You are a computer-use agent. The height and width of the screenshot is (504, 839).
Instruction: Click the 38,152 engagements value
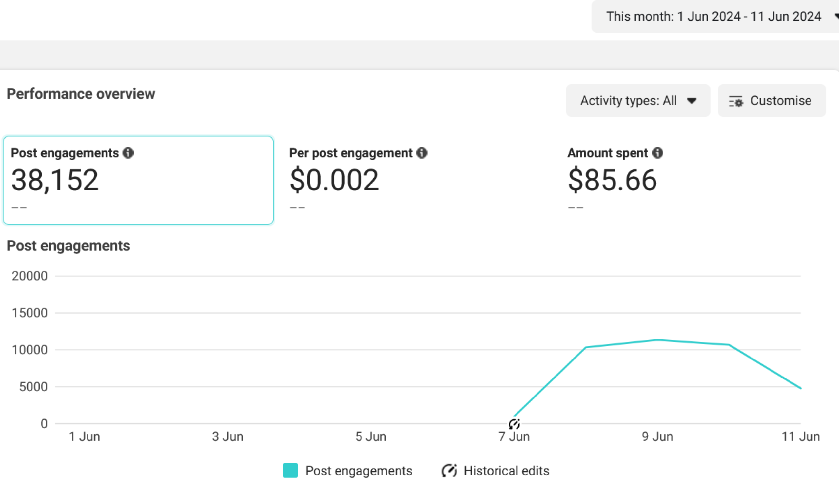click(x=55, y=180)
